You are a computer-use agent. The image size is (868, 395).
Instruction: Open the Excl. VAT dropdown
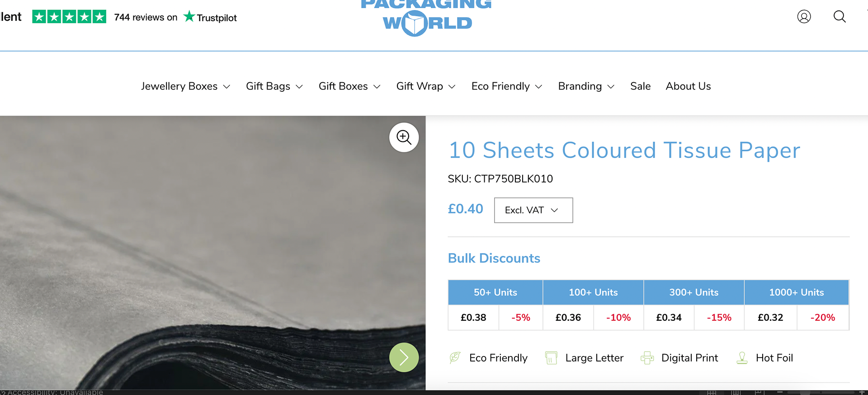[x=533, y=210]
